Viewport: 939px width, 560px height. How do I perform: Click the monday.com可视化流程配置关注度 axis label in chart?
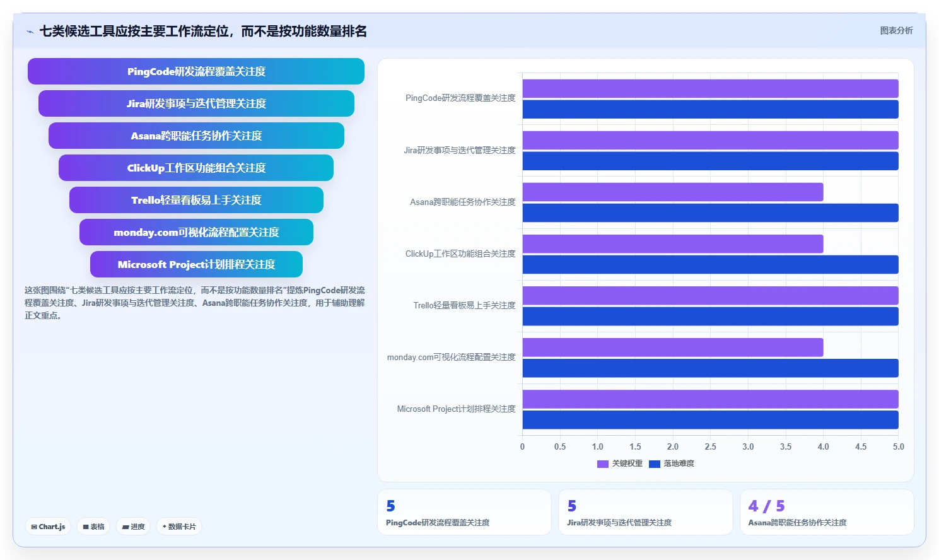tap(451, 357)
